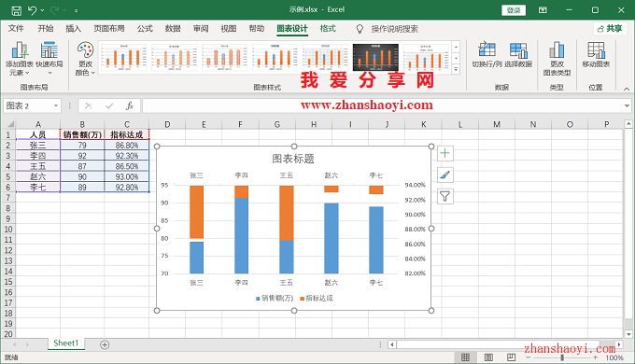This screenshot has height=364, width=635.
Task: Click the ribbon display options icon
Action: point(543,10)
